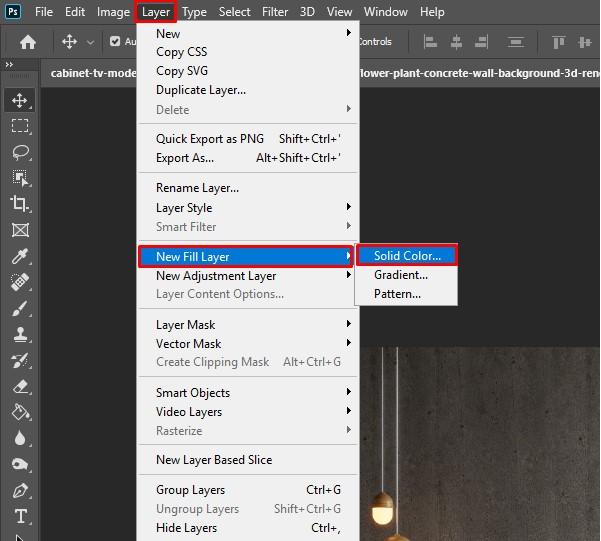Image resolution: width=601 pixels, height=541 pixels.
Task: Select the Eyedropper tool
Action: click(x=20, y=256)
